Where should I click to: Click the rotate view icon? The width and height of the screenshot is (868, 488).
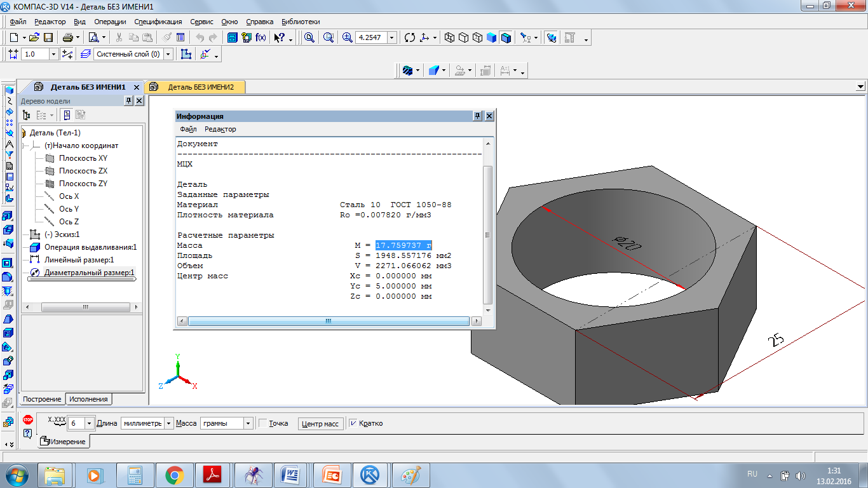tap(410, 37)
